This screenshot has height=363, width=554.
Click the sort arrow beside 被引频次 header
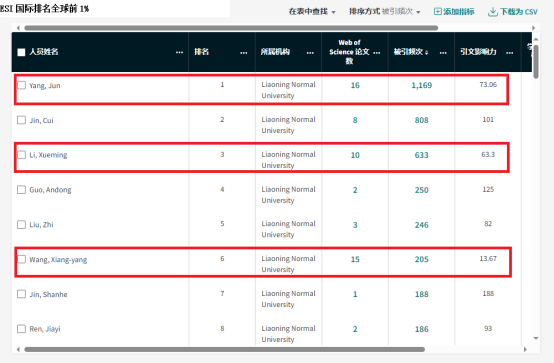[x=426, y=52]
